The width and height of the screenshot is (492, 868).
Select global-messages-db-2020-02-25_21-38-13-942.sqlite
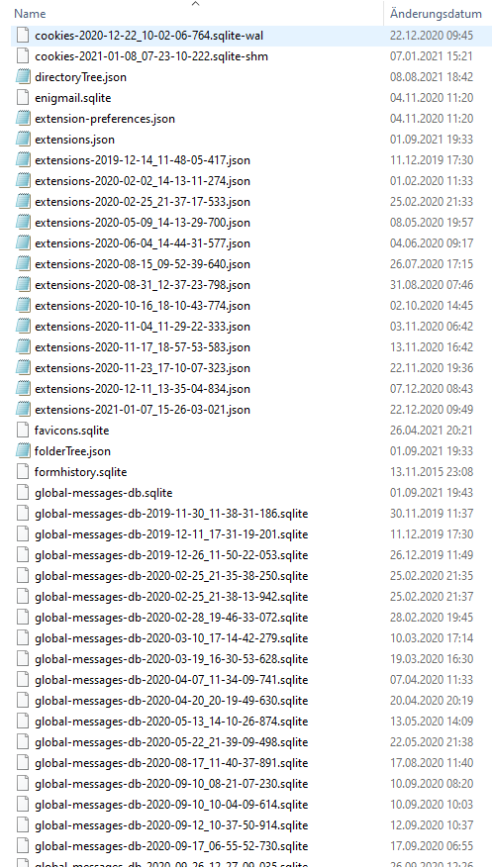pos(171,597)
